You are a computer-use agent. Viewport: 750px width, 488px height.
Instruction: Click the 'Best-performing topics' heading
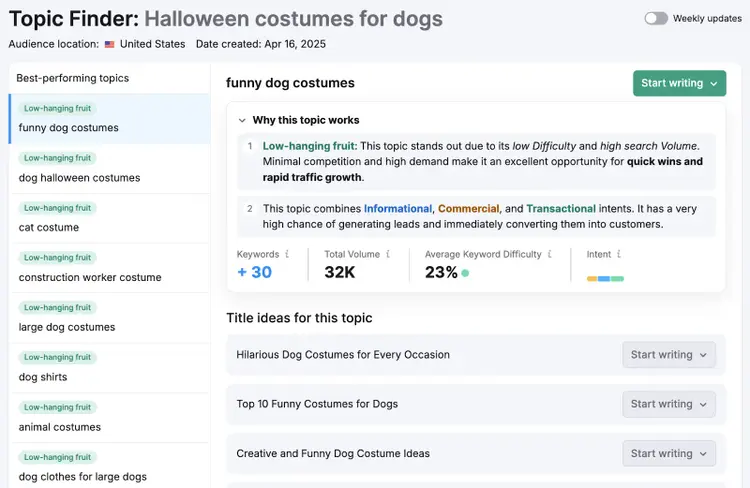73,78
